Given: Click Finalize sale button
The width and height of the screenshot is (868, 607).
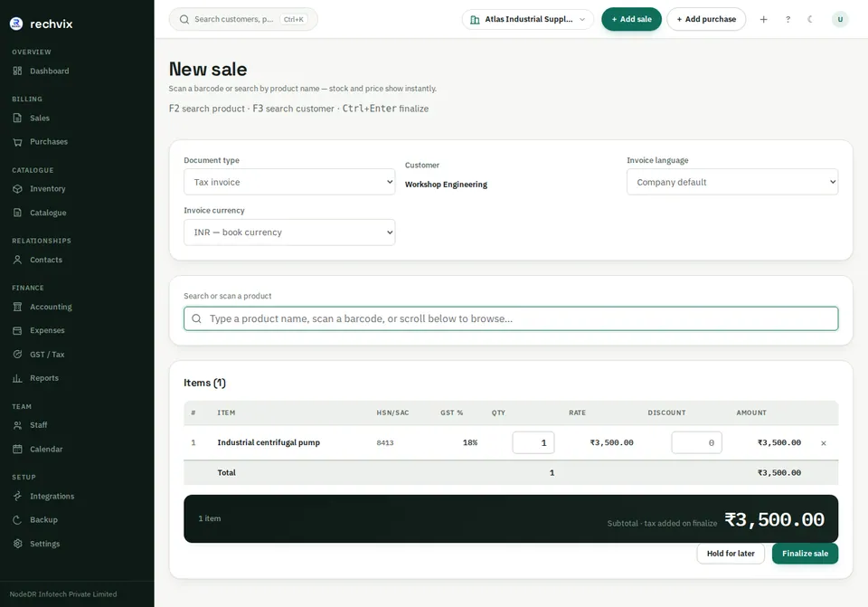Looking at the screenshot, I should click(805, 554).
